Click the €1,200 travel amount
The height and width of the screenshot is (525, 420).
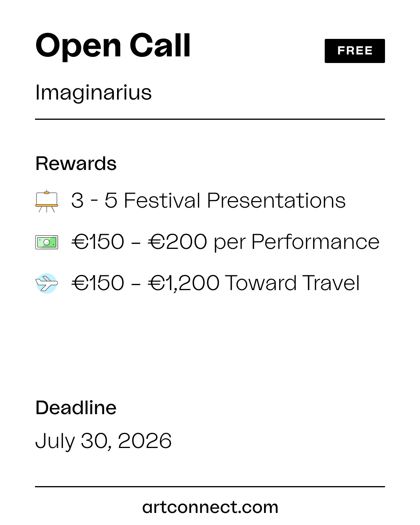[x=184, y=283]
